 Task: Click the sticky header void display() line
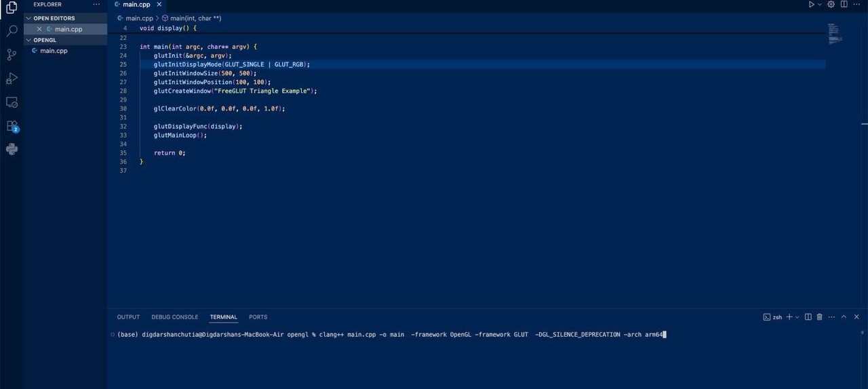167,28
